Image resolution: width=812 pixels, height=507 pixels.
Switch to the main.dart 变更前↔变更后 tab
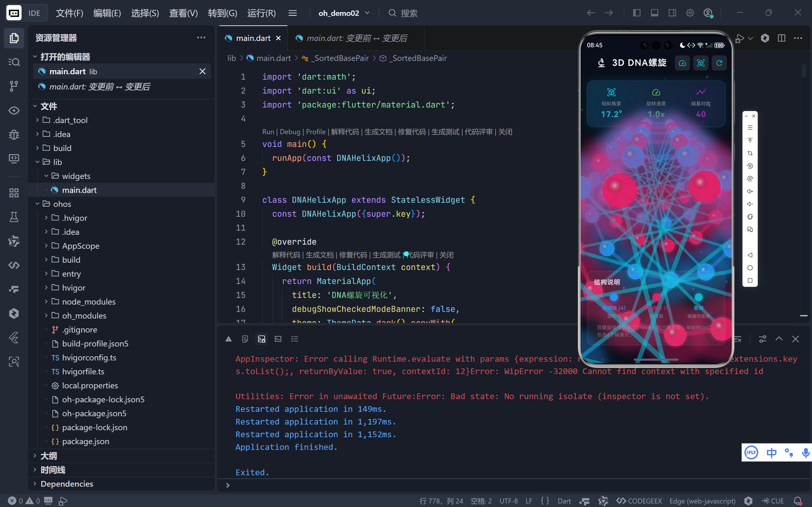click(356, 38)
